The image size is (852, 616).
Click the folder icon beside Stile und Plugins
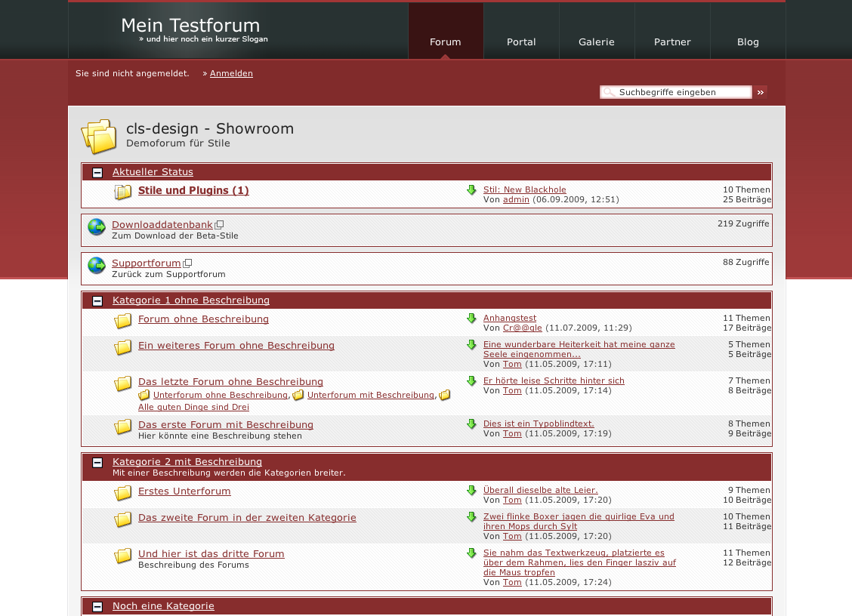122,192
